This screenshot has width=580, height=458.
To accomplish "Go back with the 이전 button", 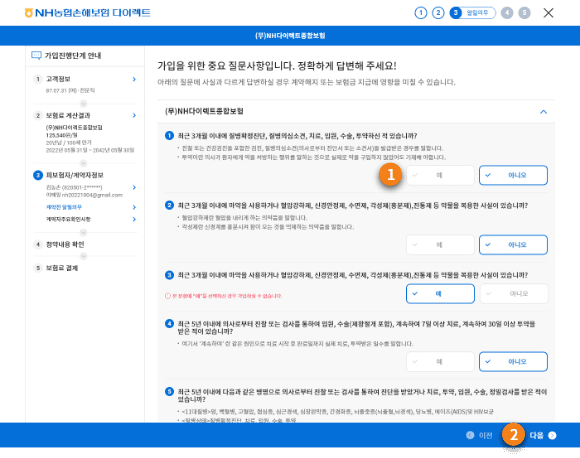I will [479, 435].
